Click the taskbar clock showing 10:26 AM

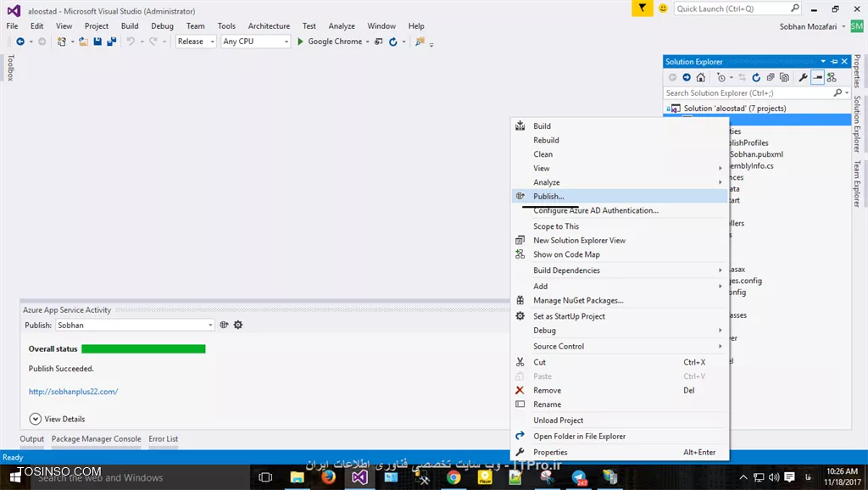pyautogui.click(x=842, y=476)
